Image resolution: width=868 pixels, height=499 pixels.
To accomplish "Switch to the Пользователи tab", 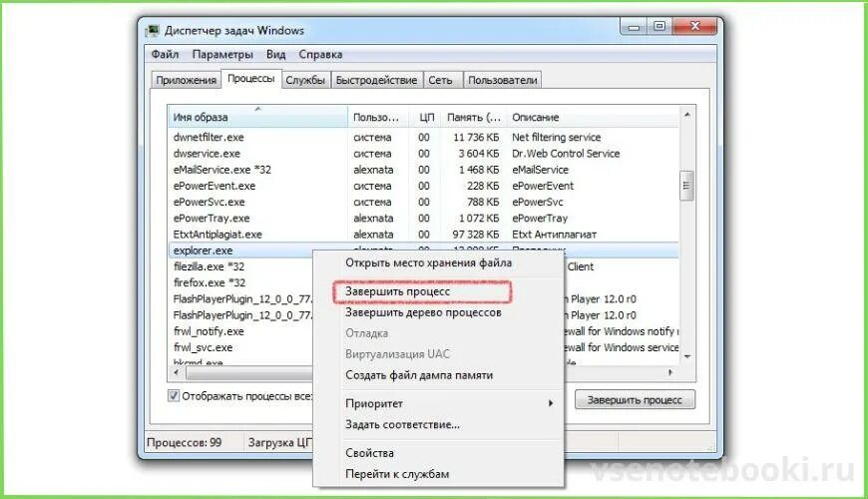I will pos(503,80).
